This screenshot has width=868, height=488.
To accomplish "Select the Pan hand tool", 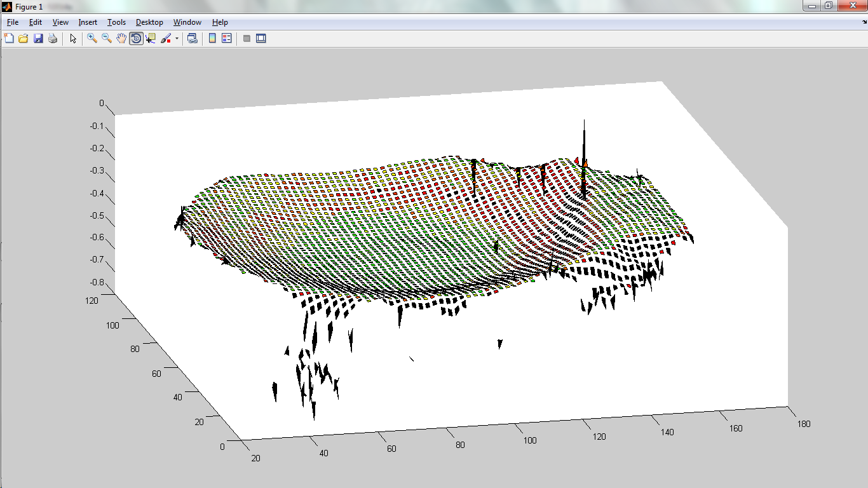I will (121, 39).
